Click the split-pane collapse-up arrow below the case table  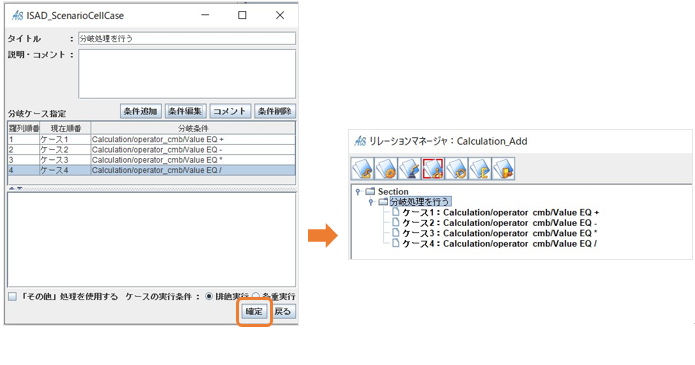(12, 189)
